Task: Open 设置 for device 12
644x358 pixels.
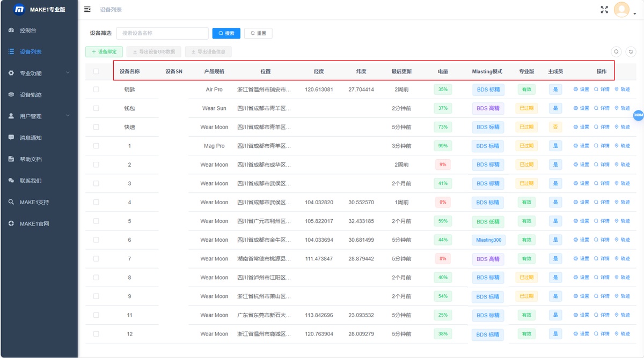Action: (x=581, y=334)
